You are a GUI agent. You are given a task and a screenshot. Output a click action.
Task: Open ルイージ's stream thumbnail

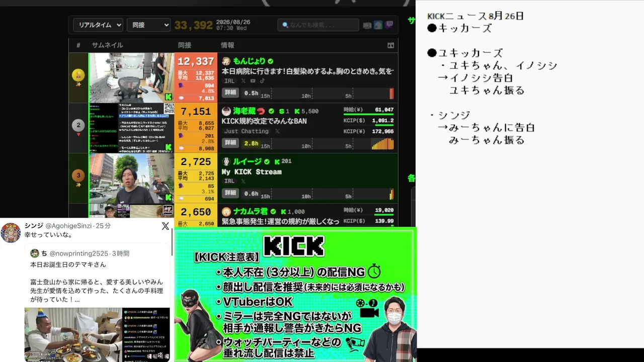point(131,178)
